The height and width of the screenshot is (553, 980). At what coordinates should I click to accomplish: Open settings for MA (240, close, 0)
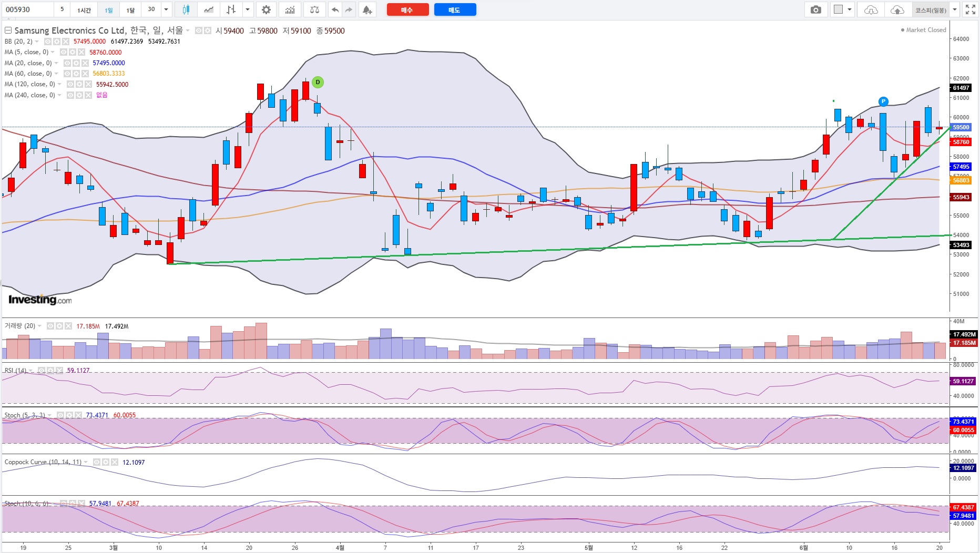79,95
